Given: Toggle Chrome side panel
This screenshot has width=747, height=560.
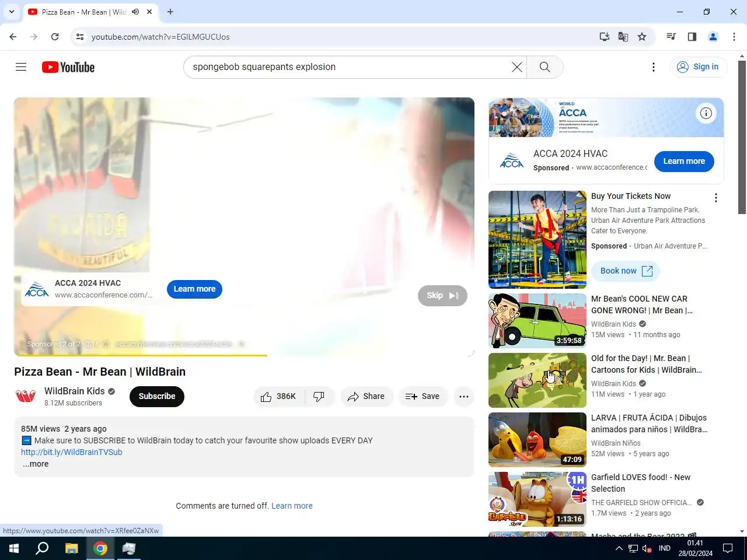Looking at the screenshot, I should (x=692, y=37).
